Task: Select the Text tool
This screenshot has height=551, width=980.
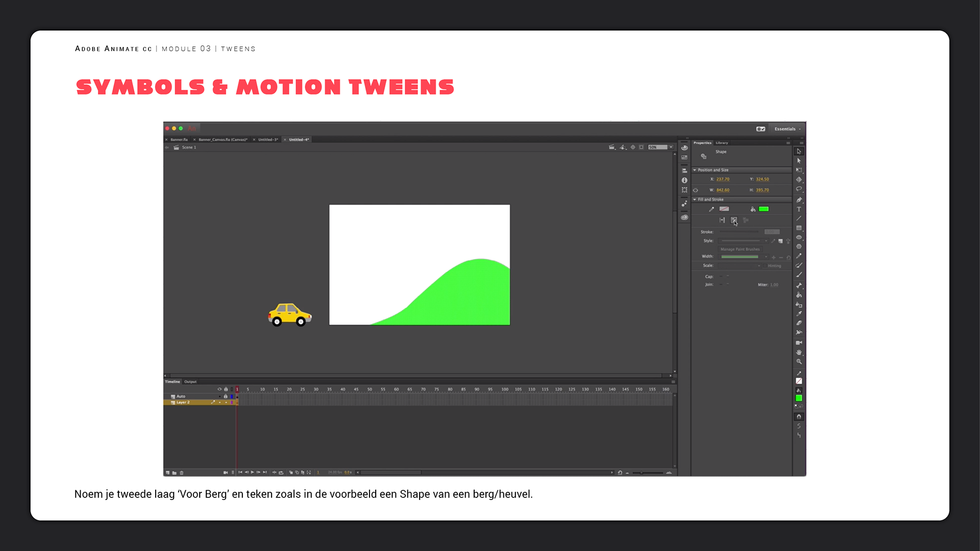Action: click(x=799, y=209)
